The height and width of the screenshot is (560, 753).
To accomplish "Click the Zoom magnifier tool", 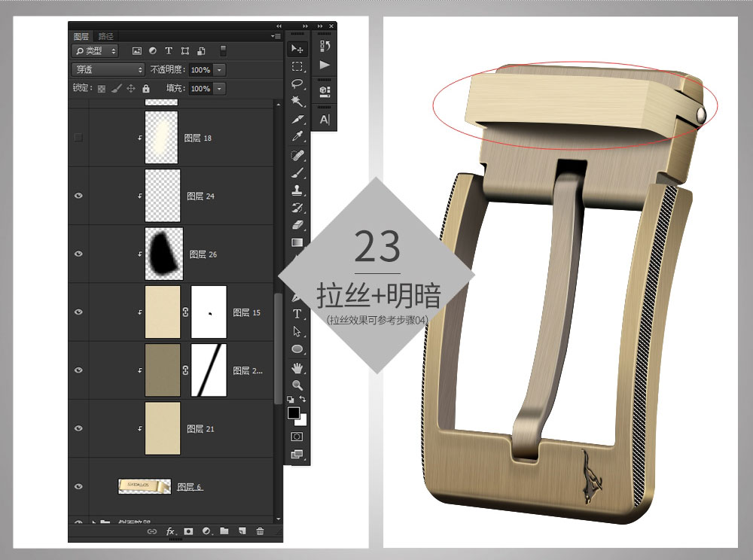I will pyautogui.click(x=297, y=385).
